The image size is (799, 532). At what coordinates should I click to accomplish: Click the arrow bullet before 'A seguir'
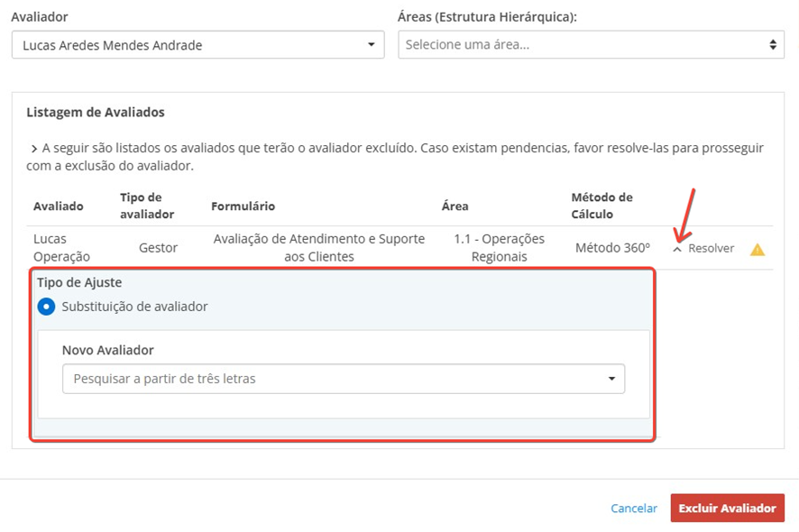click(x=33, y=149)
